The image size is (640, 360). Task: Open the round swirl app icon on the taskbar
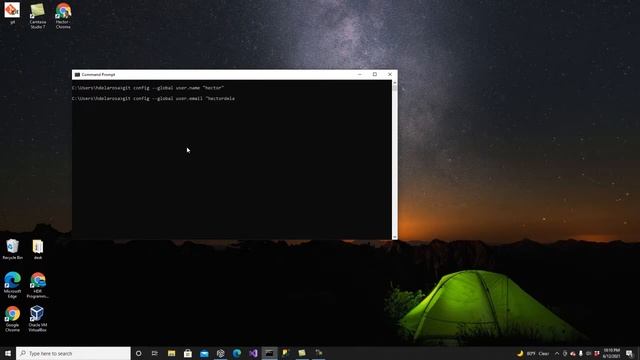pos(220,353)
